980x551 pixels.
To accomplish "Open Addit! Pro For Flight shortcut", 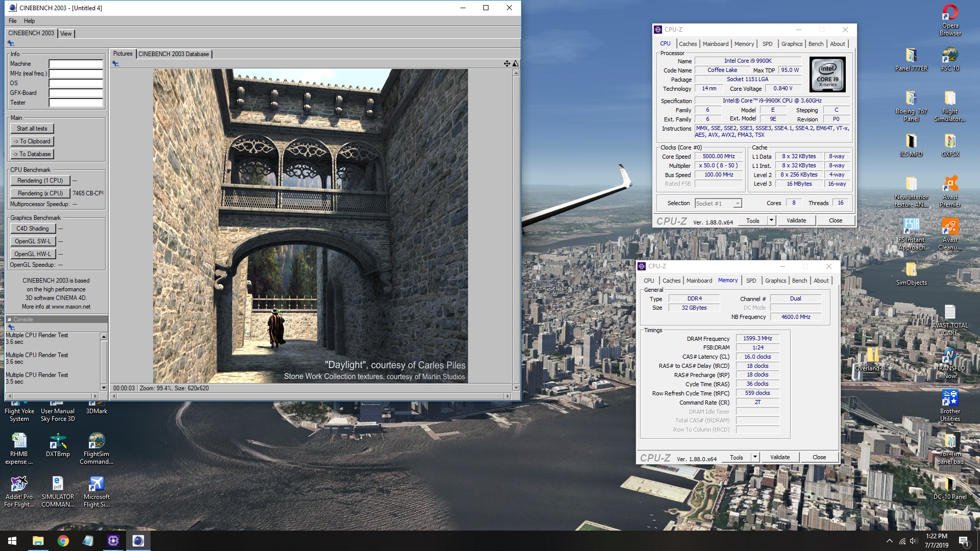I will [x=19, y=492].
